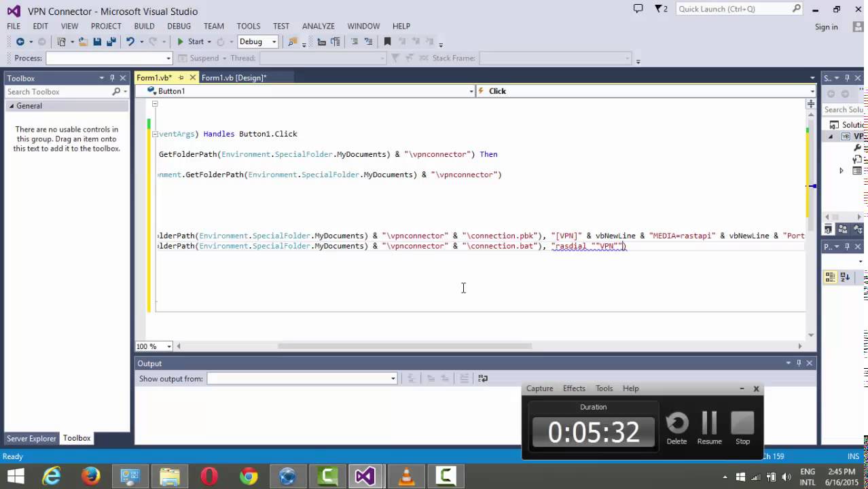Close the Form1.vb* code tab

(x=193, y=78)
